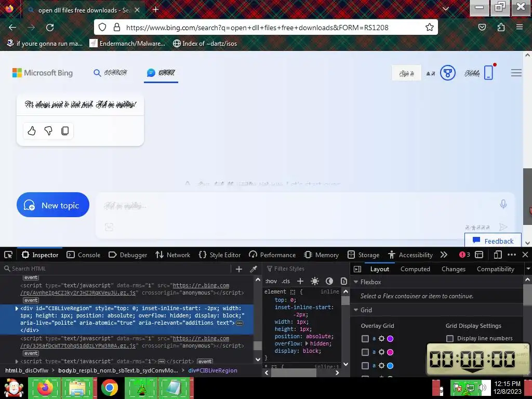Open the Bing page hamburger menu

[x=516, y=73]
